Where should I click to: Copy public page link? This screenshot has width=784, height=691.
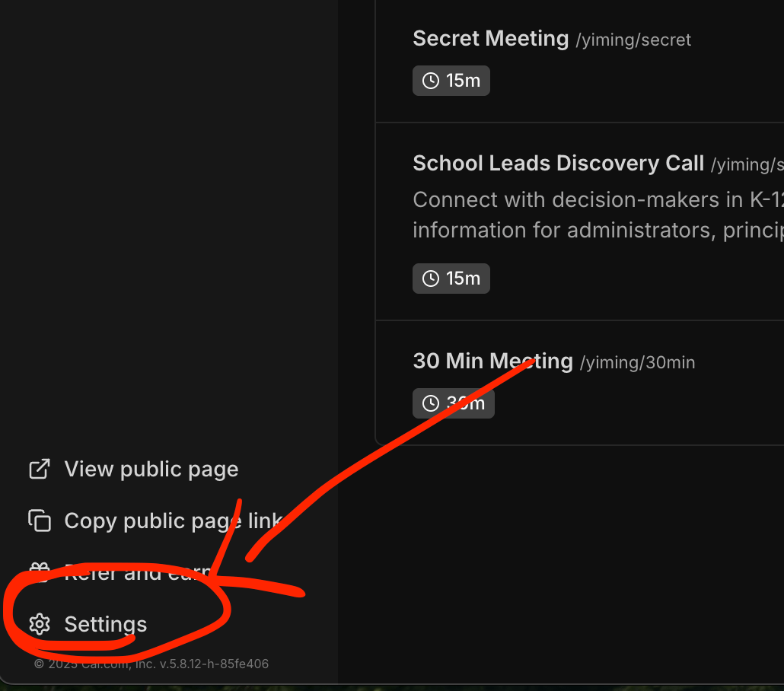[156, 521]
